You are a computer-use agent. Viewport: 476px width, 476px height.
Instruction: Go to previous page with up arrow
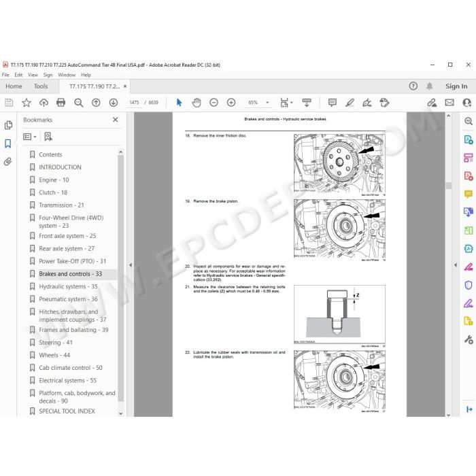pyautogui.click(x=96, y=103)
